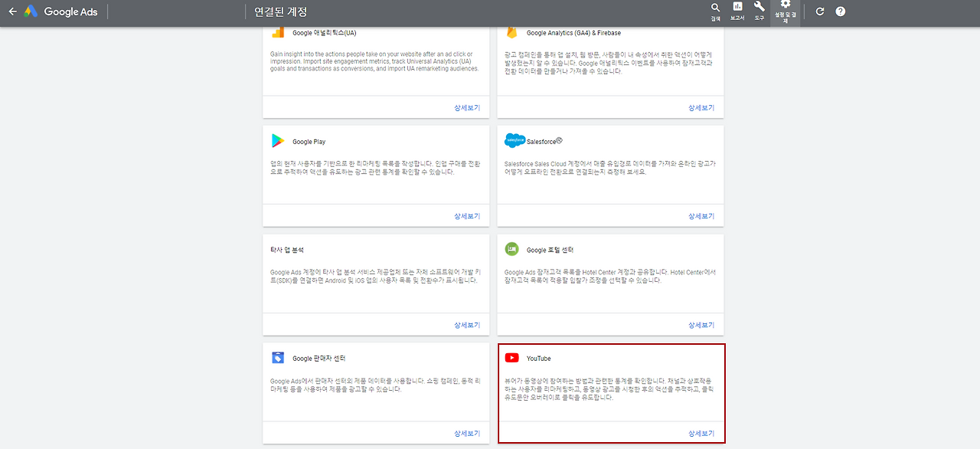
Task: Click the Google 호텔 센터 title text
Action: (x=550, y=251)
